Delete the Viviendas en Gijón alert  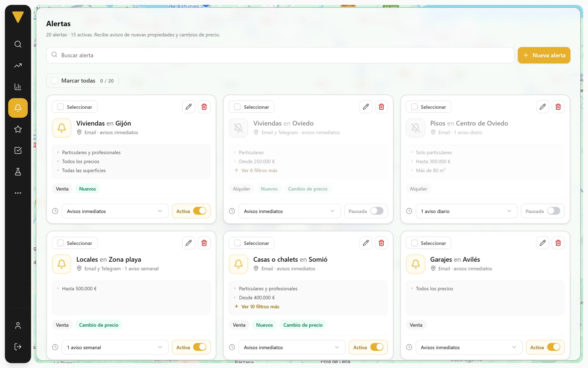pos(204,107)
